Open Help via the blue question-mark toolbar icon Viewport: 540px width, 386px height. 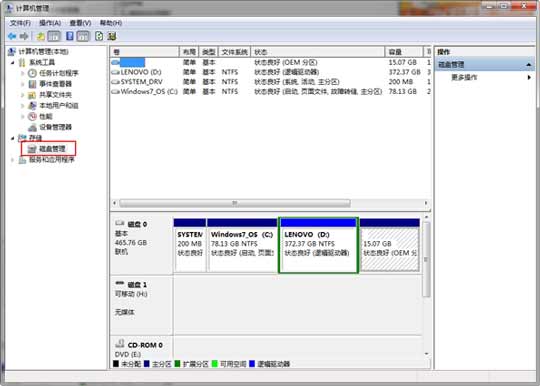click(x=70, y=36)
